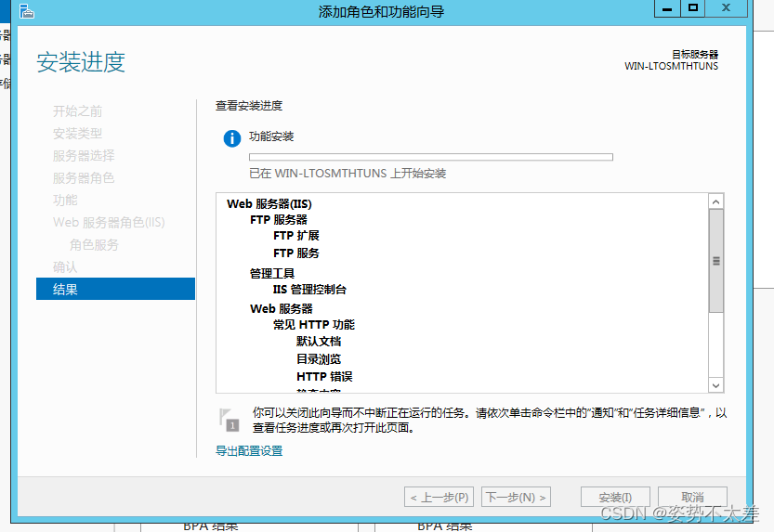The height and width of the screenshot is (532, 774).
Task: Click the FTP 服务 entry
Action: tap(296, 253)
